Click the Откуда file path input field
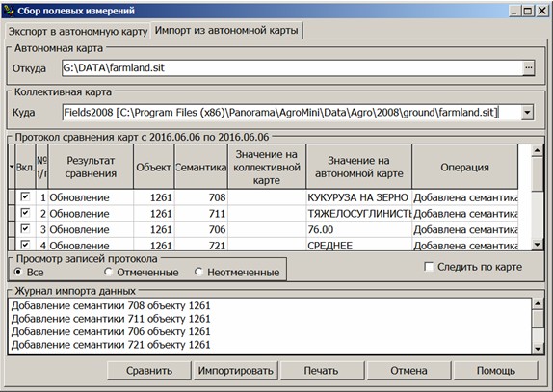553x392 pixels. [292, 67]
